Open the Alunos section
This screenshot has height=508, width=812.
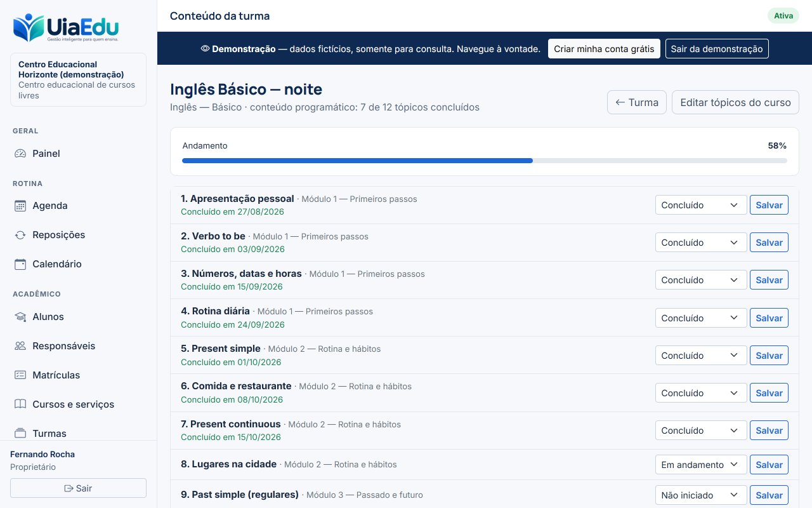79,317
